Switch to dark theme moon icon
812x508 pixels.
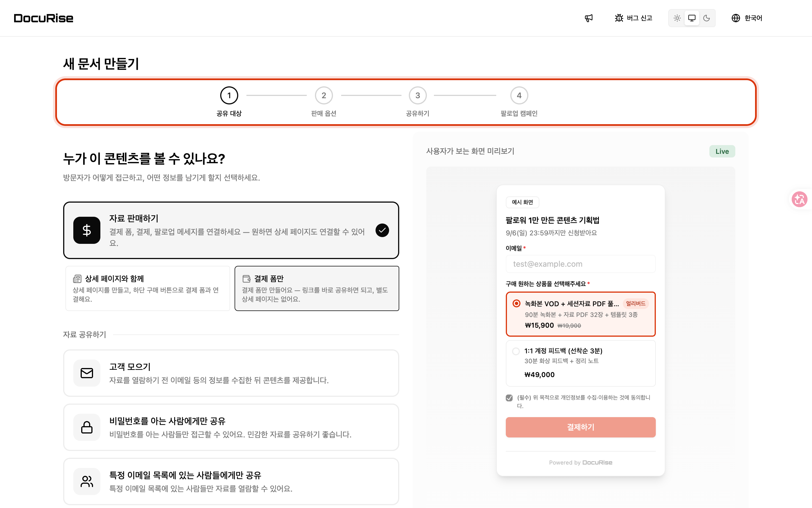707,18
